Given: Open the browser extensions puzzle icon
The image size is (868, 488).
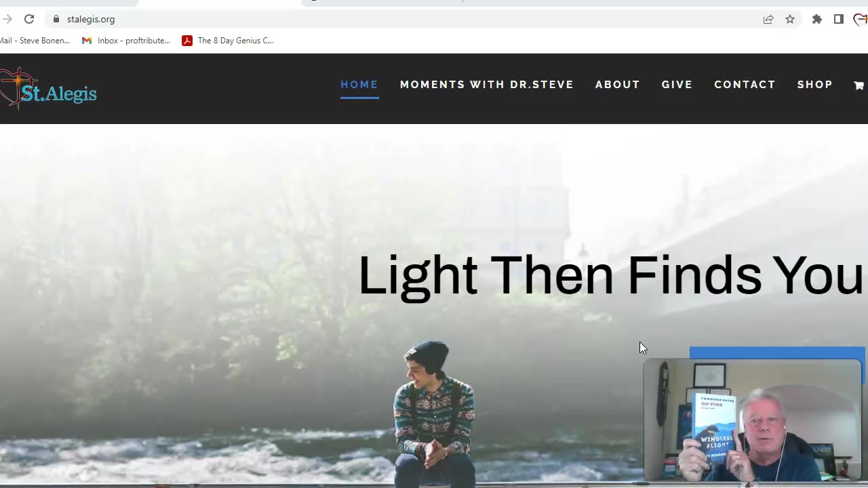Looking at the screenshot, I should [x=817, y=19].
